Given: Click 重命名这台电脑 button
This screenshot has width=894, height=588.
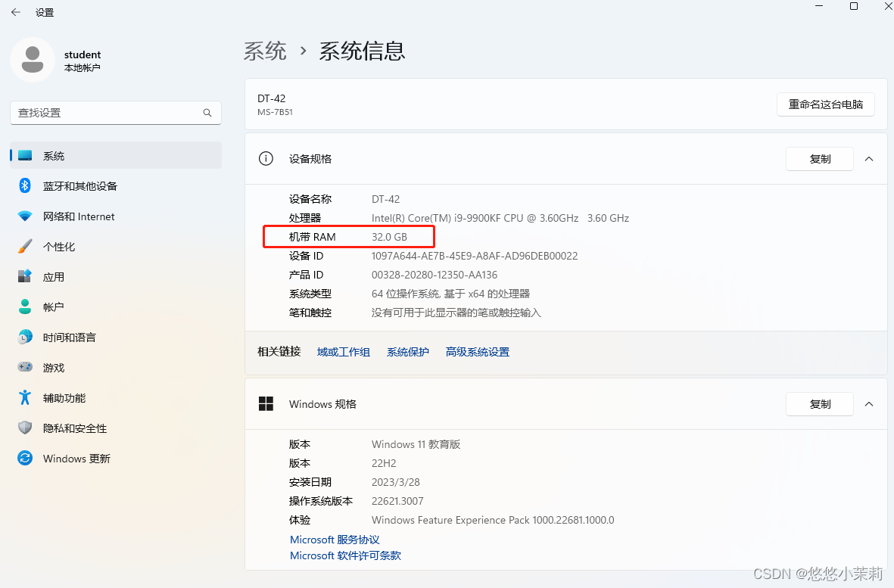Looking at the screenshot, I should click(826, 104).
